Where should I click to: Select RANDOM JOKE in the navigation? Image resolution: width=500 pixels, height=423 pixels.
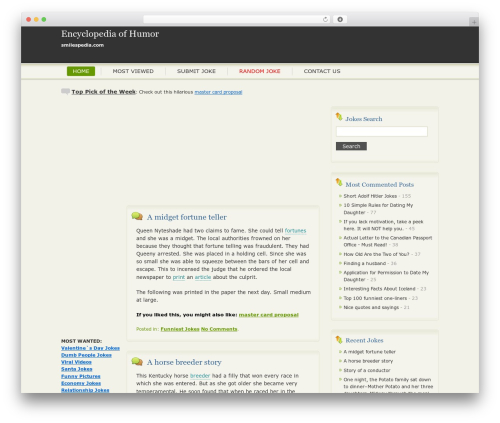pos(260,71)
